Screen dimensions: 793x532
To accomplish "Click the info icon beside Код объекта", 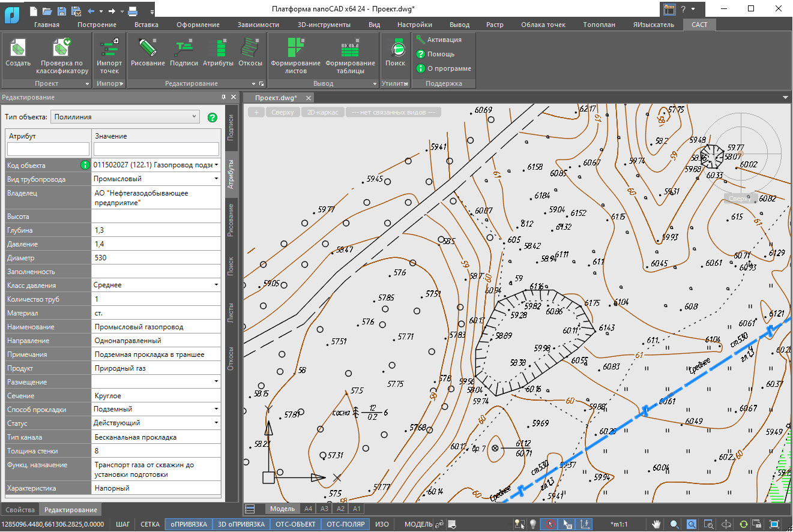I will (x=85, y=165).
